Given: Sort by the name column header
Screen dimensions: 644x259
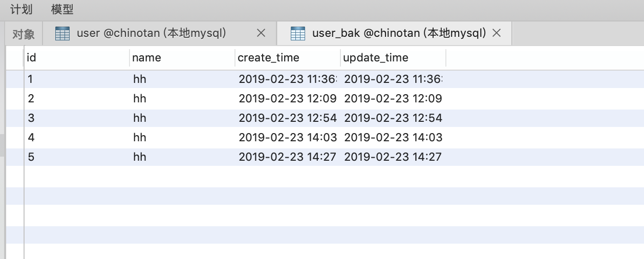Looking at the screenshot, I should [x=182, y=58].
